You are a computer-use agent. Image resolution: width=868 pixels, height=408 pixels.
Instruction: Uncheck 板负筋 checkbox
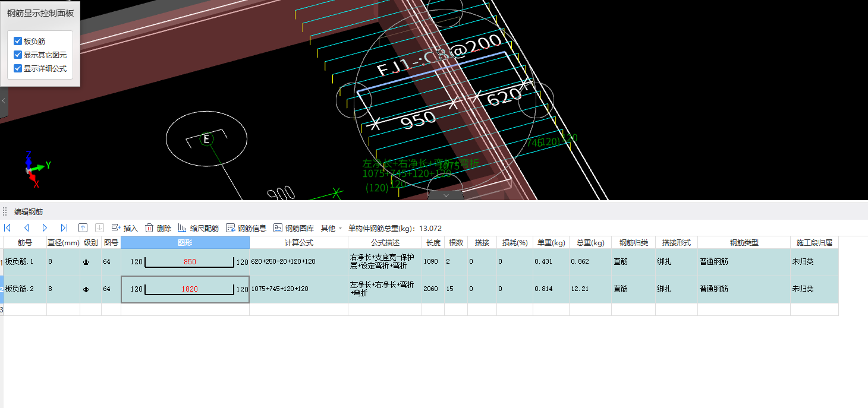click(18, 41)
